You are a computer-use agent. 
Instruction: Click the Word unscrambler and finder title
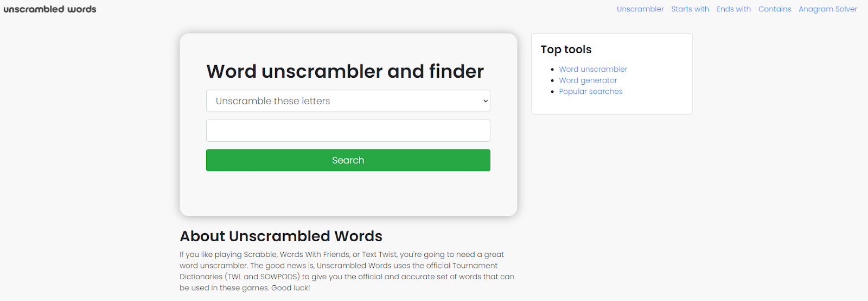pyautogui.click(x=345, y=71)
